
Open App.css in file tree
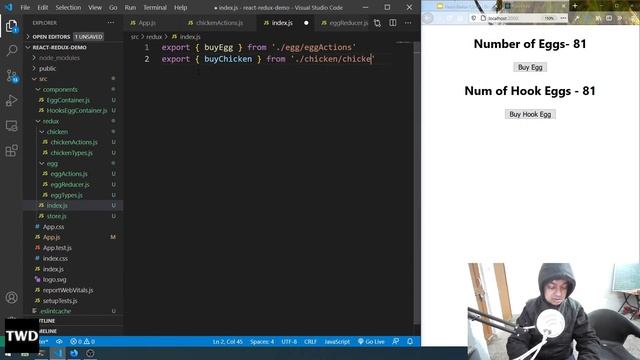point(53,227)
